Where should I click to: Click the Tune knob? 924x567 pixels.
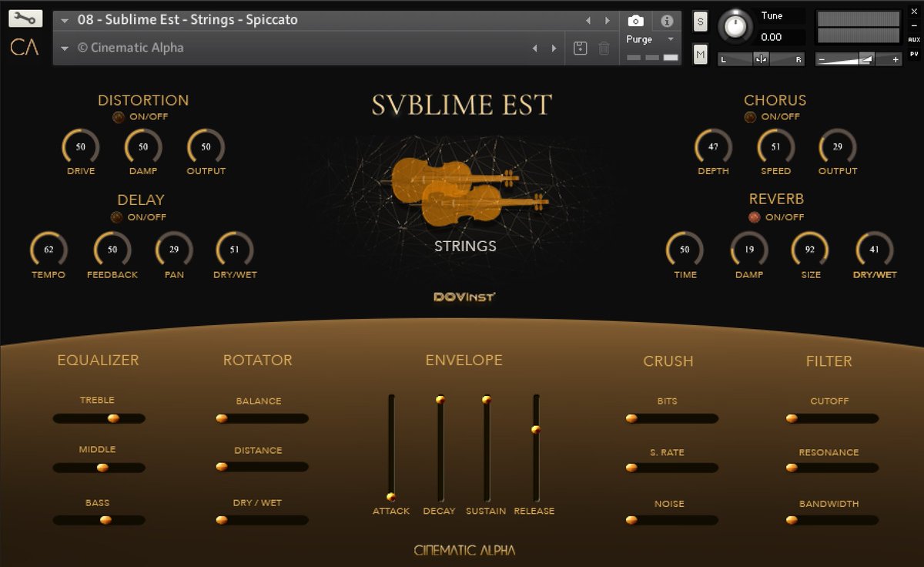[736, 27]
